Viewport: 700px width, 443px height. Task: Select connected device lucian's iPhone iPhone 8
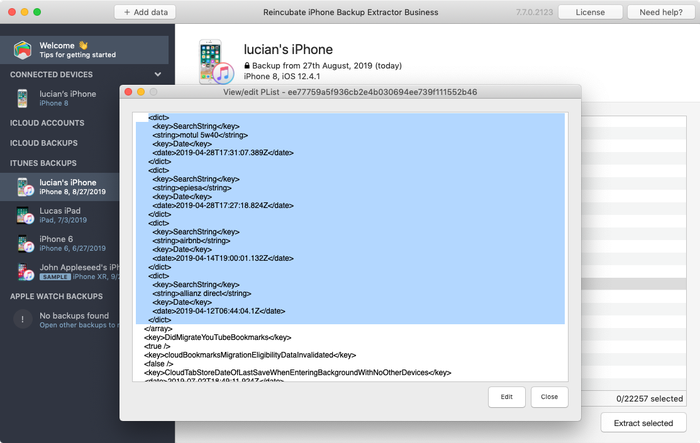coord(62,98)
